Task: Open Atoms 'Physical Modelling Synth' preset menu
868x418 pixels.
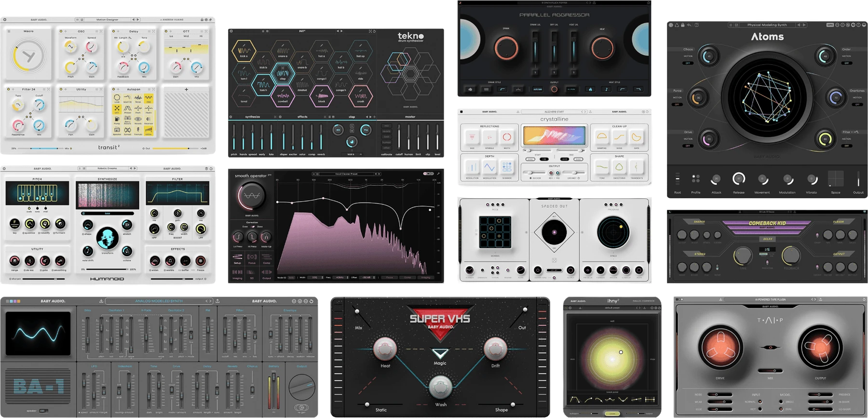Action: 767,25
